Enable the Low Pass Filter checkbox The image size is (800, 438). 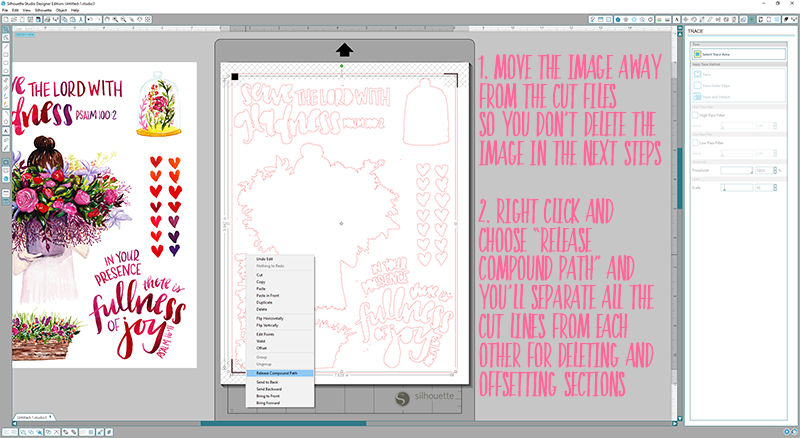click(695, 143)
